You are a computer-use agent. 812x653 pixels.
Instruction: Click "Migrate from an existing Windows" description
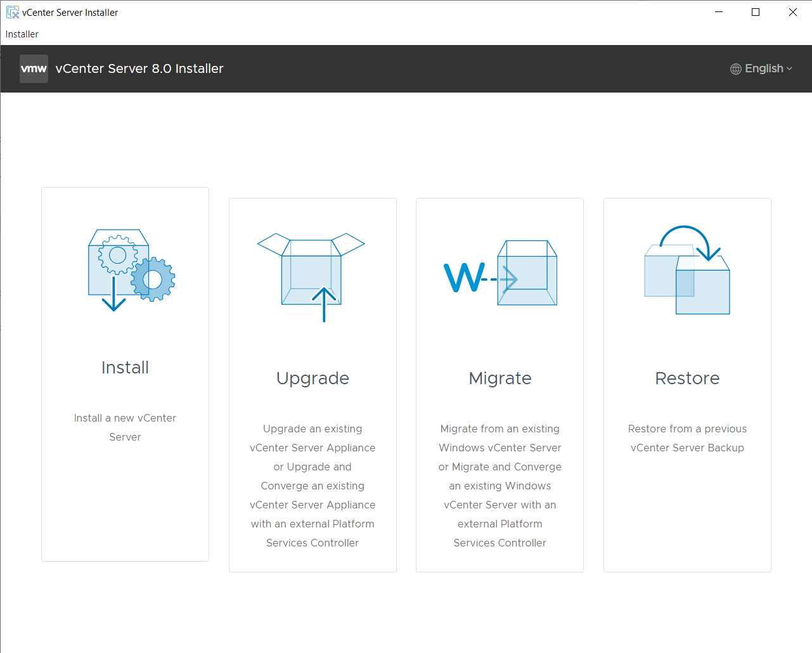pyautogui.click(x=500, y=438)
